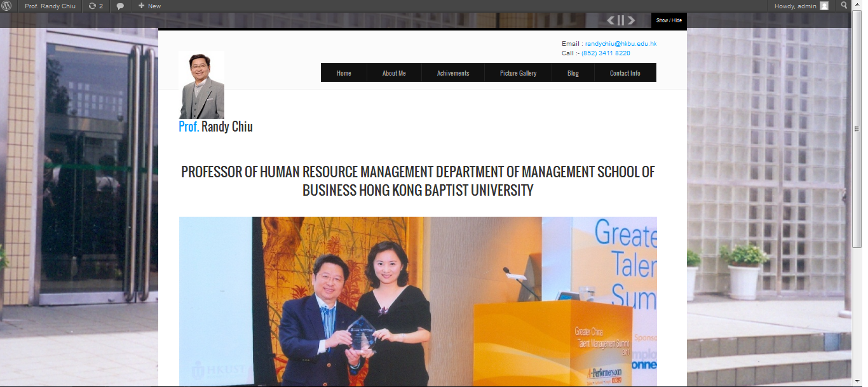This screenshot has width=868, height=387.
Task: Open the Achivements menu item
Action: coord(453,73)
